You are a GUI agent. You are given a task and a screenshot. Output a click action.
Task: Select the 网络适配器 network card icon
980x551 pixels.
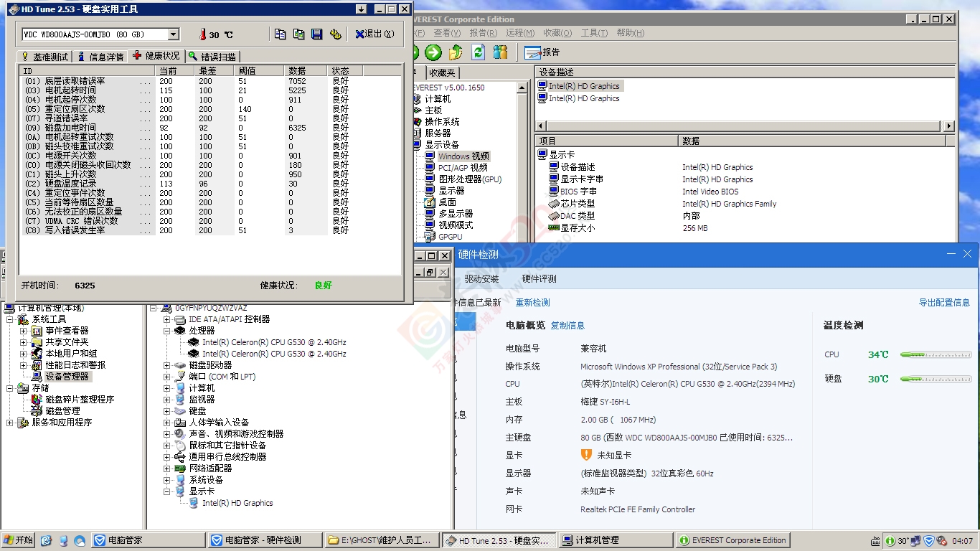(x=179, y=468)
